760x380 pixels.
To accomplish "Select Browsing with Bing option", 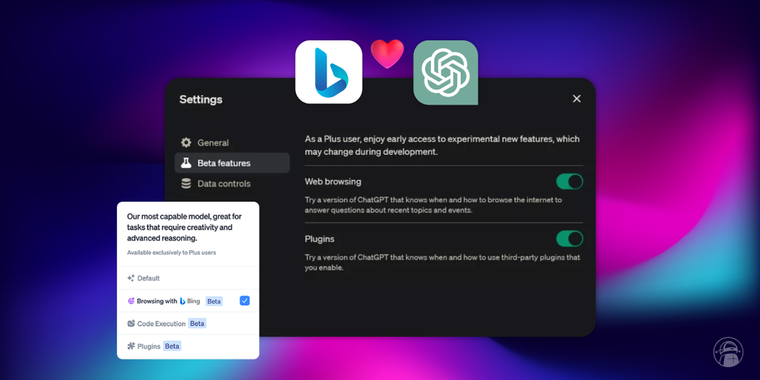I will [x=188, y=301].
